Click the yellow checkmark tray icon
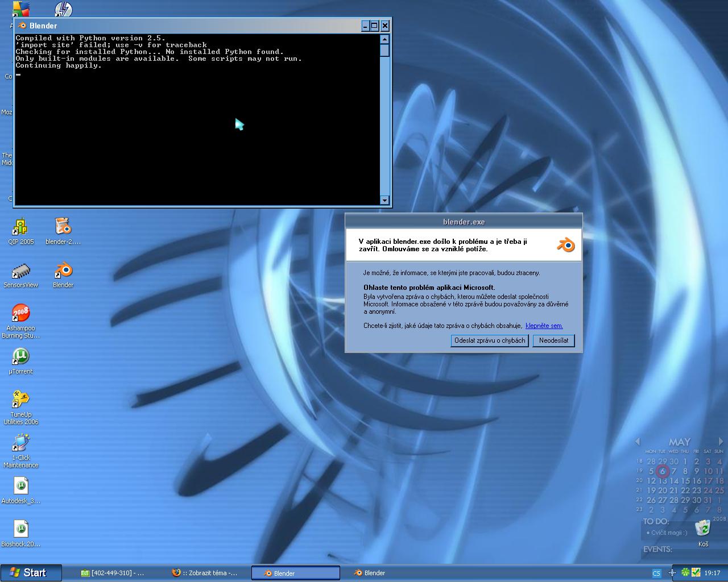Screen dimensions: 728x582 (696, 573)
